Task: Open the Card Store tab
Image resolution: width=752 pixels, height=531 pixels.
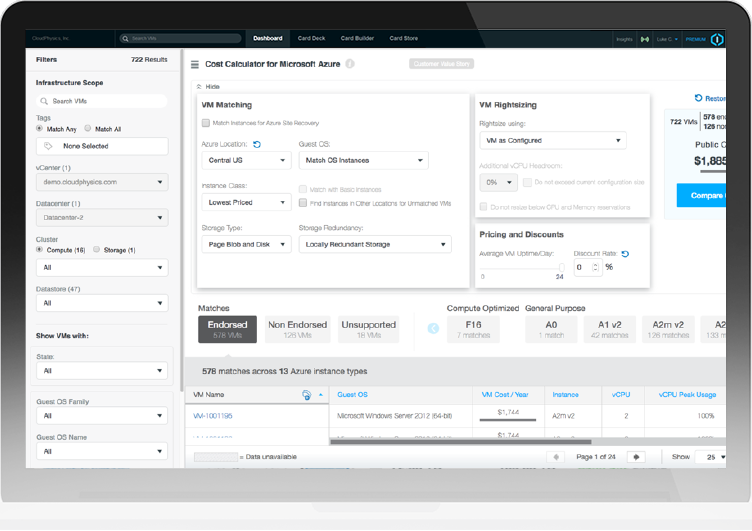Action: tap(403, 39)
